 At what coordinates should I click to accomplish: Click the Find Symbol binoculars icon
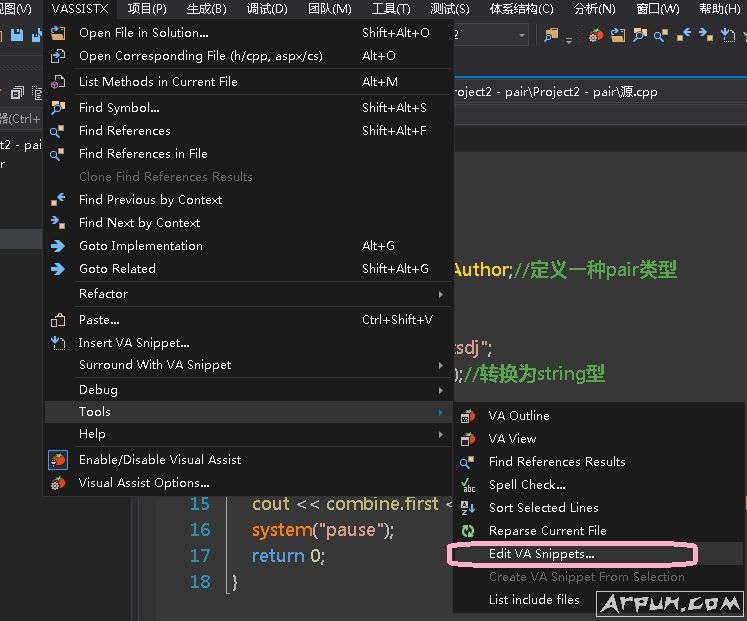[58, 108]
